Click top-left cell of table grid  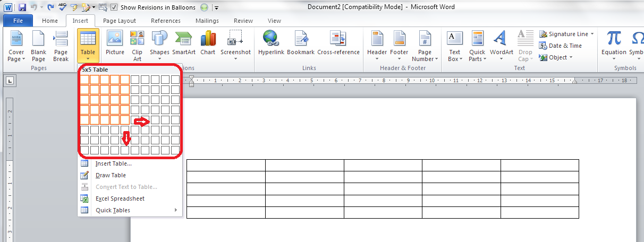[84, 80]
